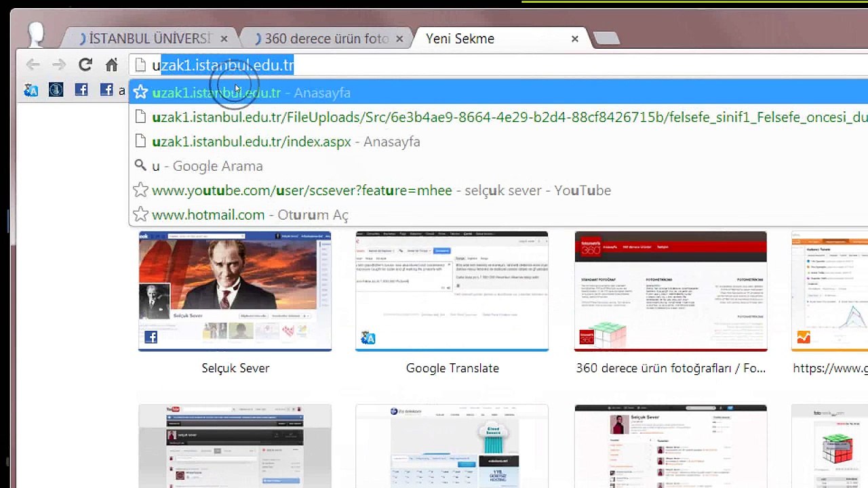Image resolution: width=868 pixels, height=488 pixels.
Task: Click star icon of hotmail.com suggestion
Action: click(x=140, y=215)
